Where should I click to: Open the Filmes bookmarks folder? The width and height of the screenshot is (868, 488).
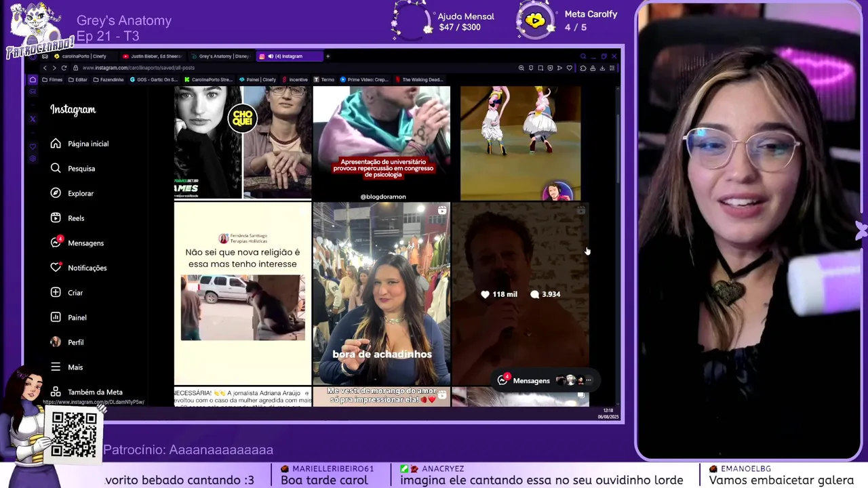pyautogui.click(x=52, y=79)
